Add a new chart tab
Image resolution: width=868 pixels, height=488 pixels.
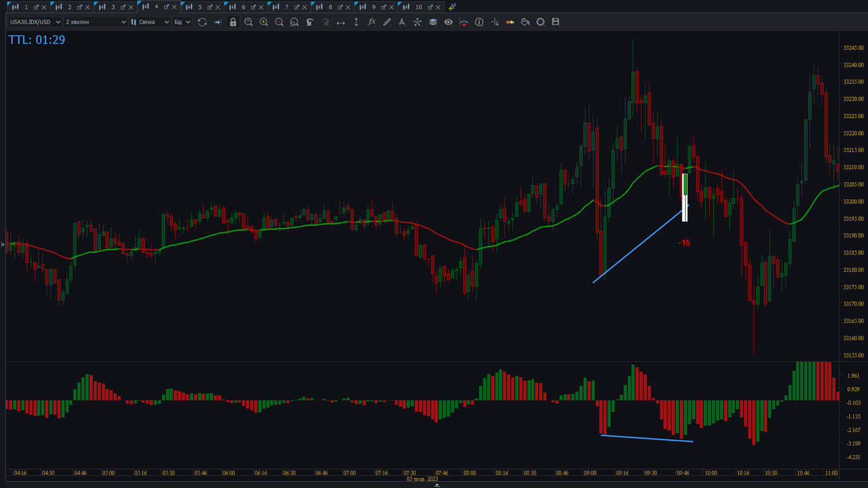(451, 7)
